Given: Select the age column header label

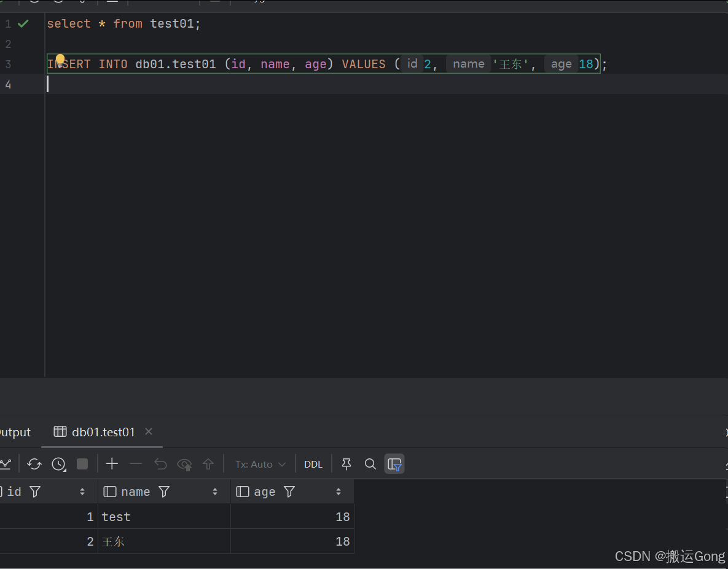Looking at the screenshot, I should click(265, 492).
